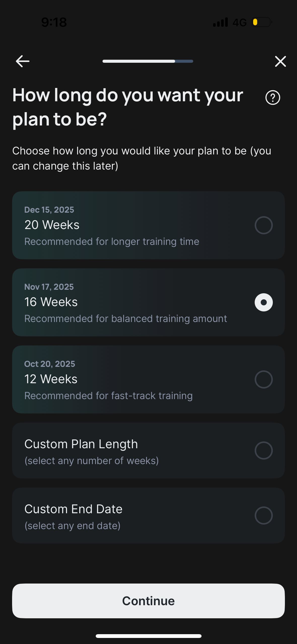Close the plan setup with X icon
297x644 pixels.
click(x=280, y=61)
